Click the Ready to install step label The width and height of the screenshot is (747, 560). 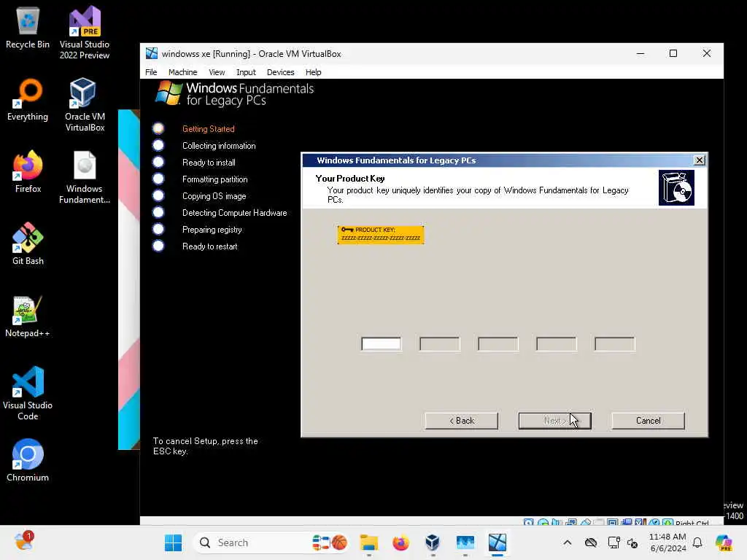click(209, 163)
